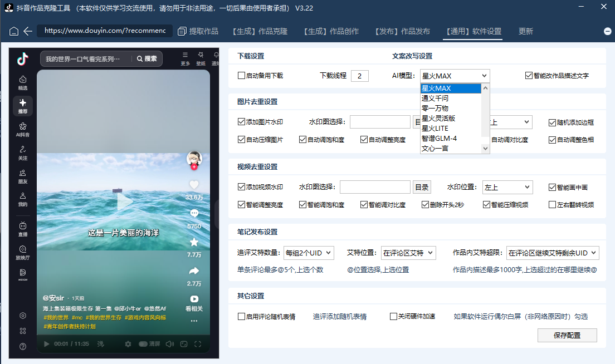Open the 【发布】作品发布 tab
Image resolution: width=615 pixels, height=364 pixels.
[x=402, y=31]
